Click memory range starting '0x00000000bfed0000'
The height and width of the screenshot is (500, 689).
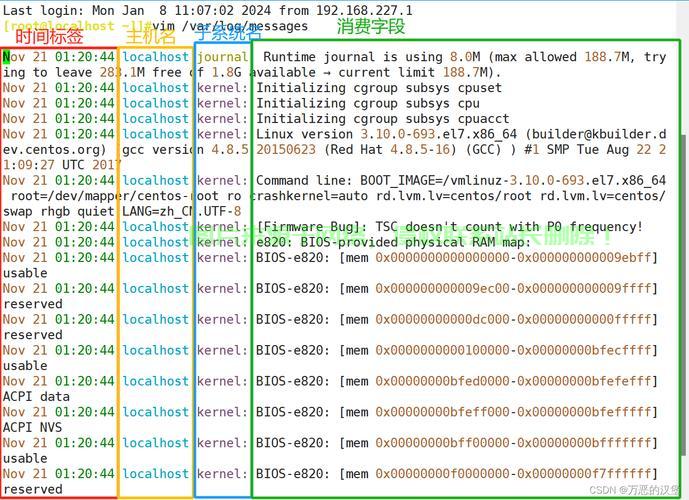tap(513, 381)
